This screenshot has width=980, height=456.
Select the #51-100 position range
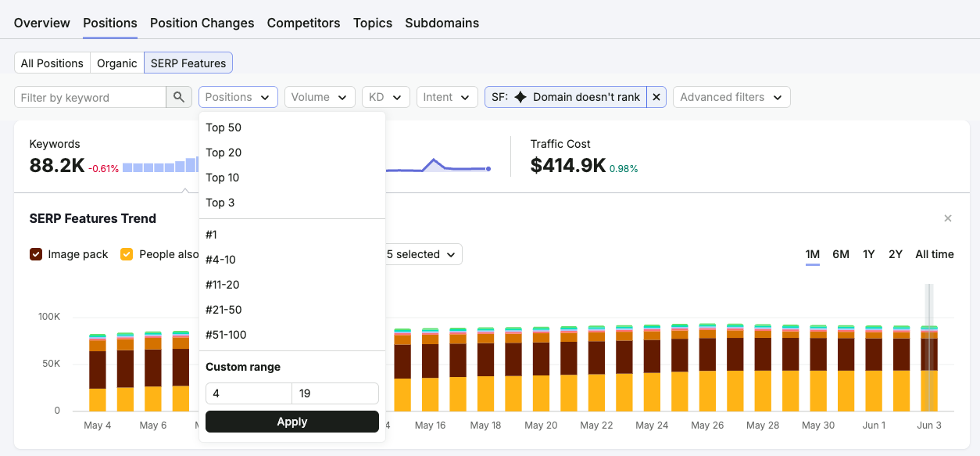[x=292, y=335]
